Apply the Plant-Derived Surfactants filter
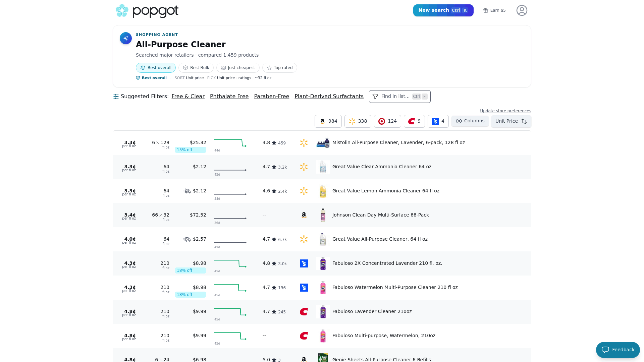Viewport: 644px width, 362px height. (x=329, y=97)
